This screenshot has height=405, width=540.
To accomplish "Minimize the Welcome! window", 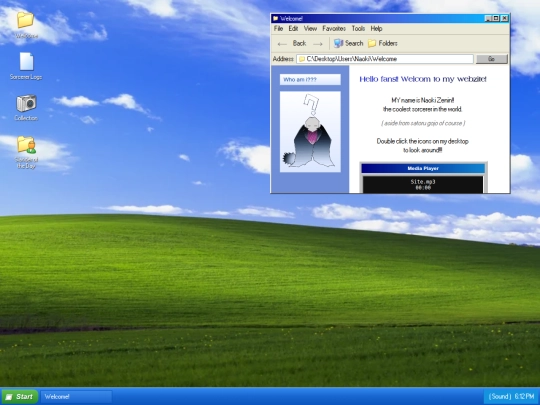I will 488,19.
